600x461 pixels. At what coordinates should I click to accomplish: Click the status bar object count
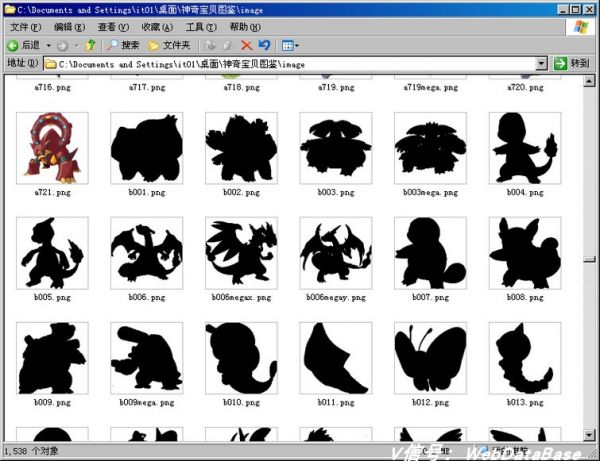coord(31,451)
